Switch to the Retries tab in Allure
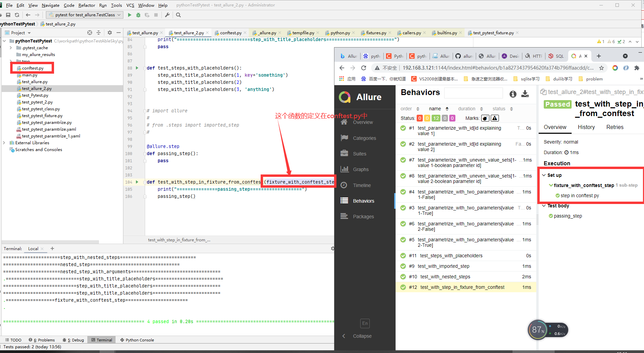644x353 pixels. pyautogui.click(x=615, y=127)
